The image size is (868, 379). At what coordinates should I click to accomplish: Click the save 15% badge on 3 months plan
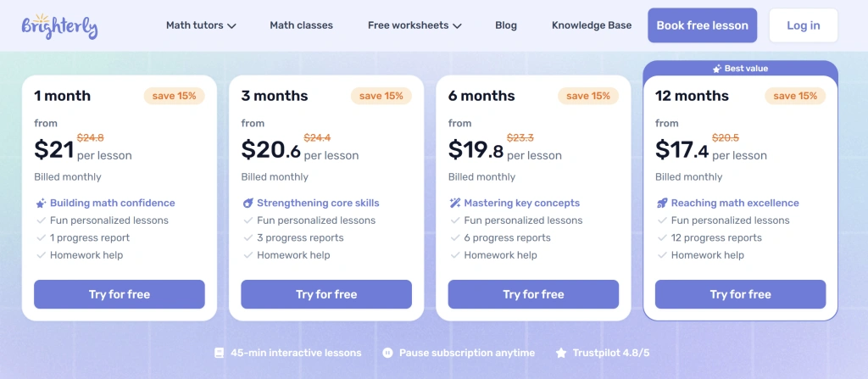(381, 96)
